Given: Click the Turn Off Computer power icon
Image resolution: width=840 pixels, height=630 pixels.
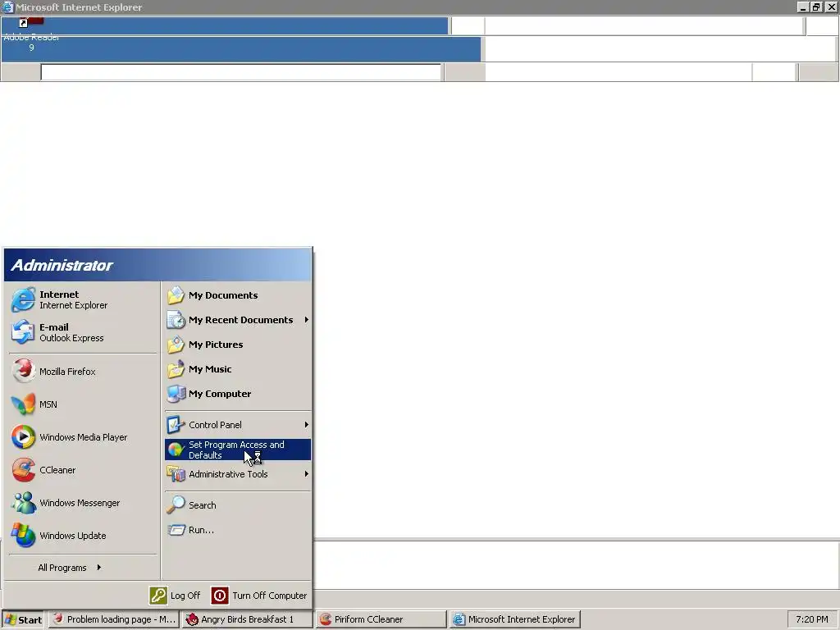Looking at the screenshot, I should [220, 596].
